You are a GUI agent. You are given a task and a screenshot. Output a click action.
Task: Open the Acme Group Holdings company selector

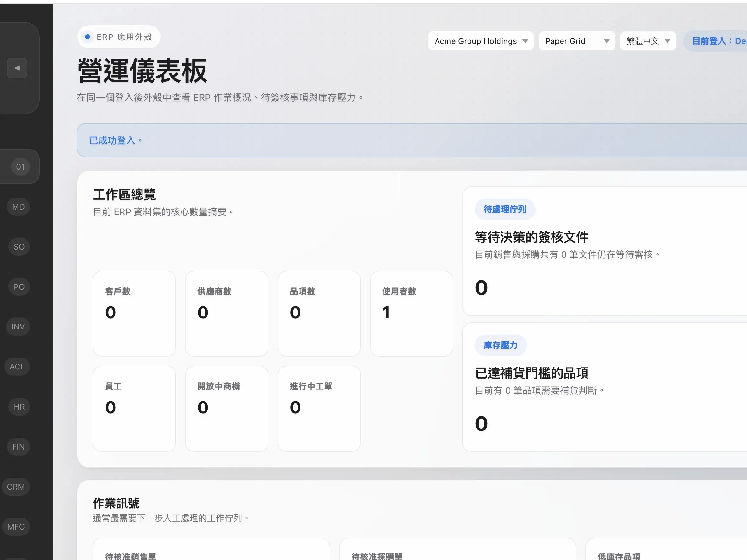point(480,41)
